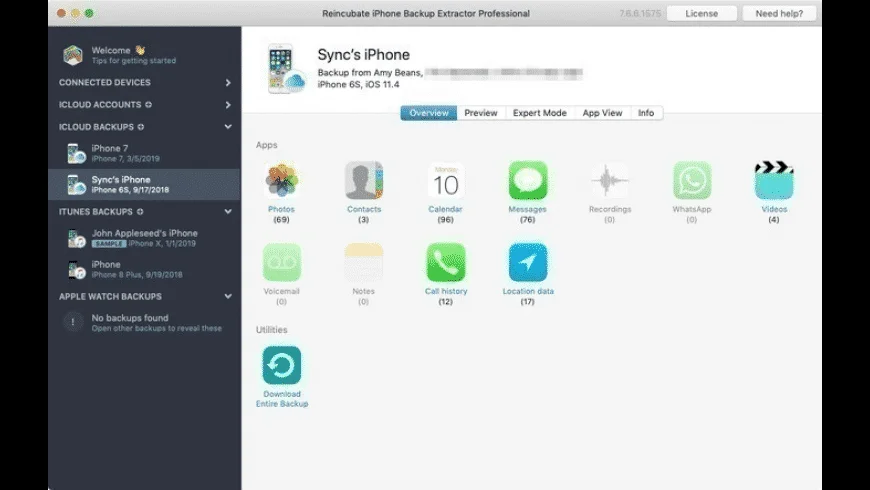Open the Videos clapperboard icon
Screen dimensions: 870x490
774,180
